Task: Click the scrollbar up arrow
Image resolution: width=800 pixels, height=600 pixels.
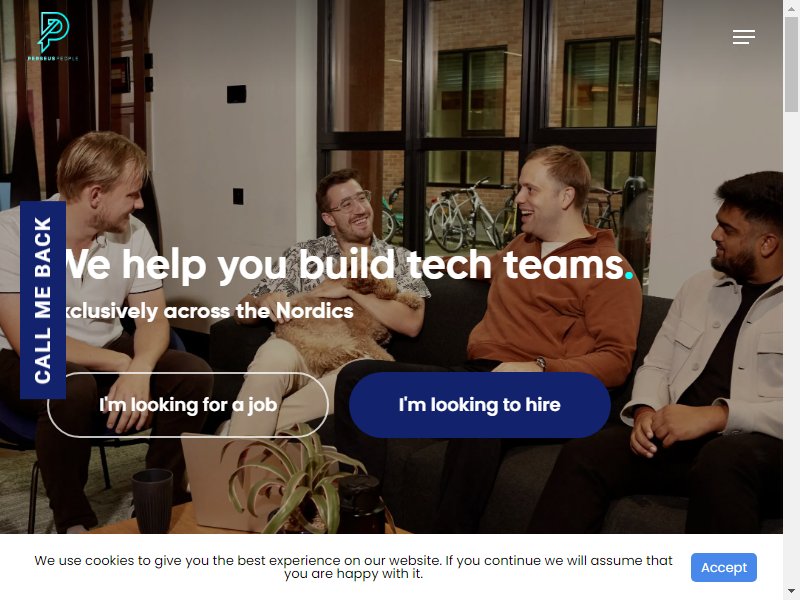Action: [x=791, y=7]
